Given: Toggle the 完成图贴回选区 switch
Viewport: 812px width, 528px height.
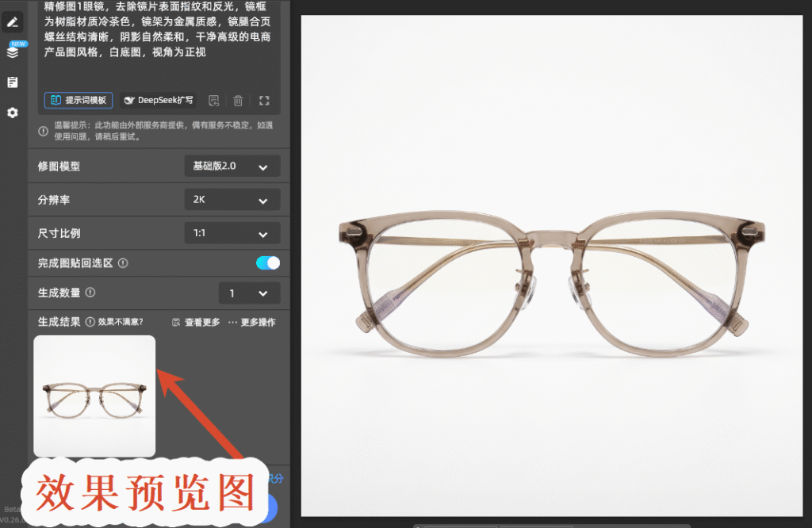Looking at the screenshot, I should (268, 263).
